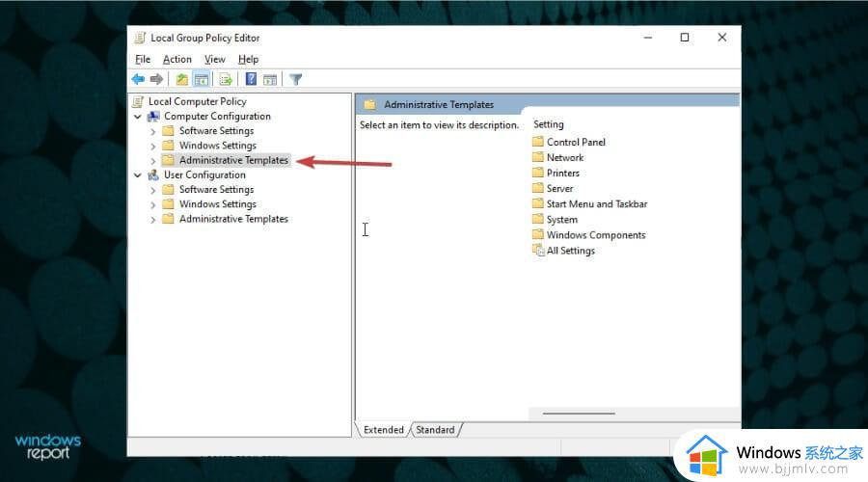Click the Filter funnel toolbar icon
868x482 pixels.
click(x=296, y=79)
